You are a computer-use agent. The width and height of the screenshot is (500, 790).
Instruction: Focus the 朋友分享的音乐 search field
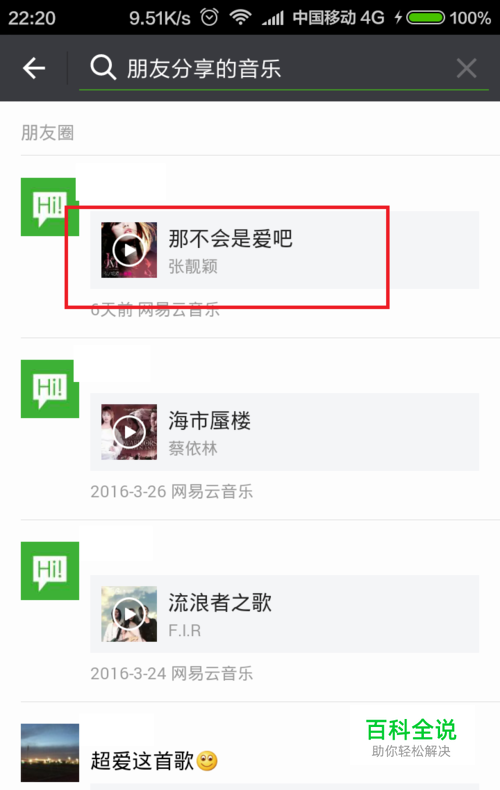284,68
